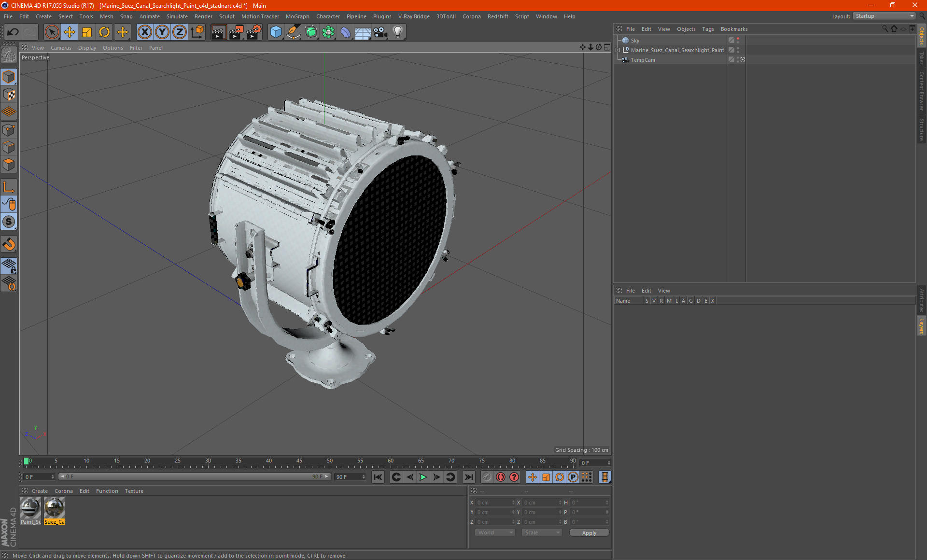Open the World coordinate system dropdown

pyautogui.click(x=495, y=532)
